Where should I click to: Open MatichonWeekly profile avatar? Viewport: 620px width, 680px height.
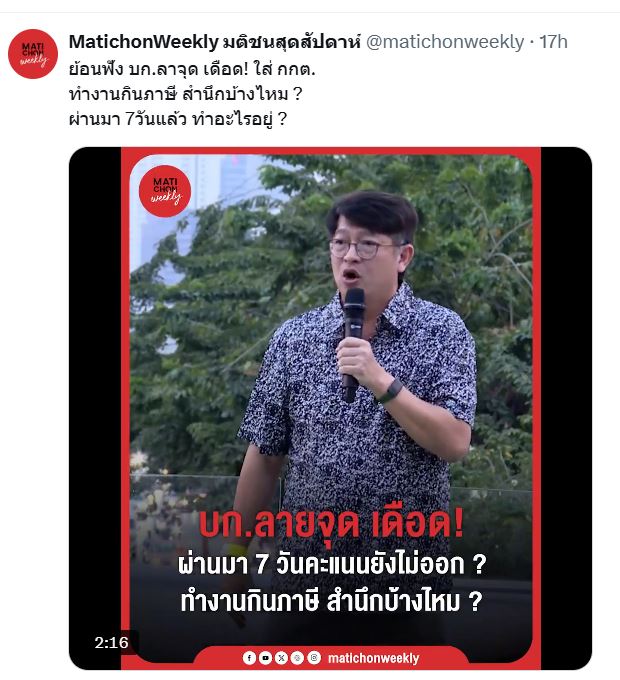point(33,54)
